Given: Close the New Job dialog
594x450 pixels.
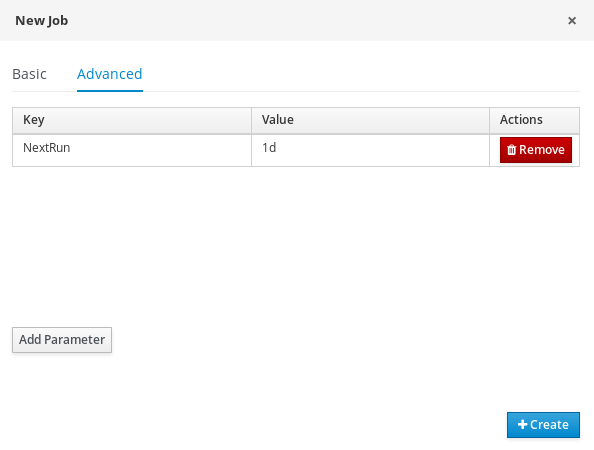Looking at the screenshot, I should tap(572, 20).
